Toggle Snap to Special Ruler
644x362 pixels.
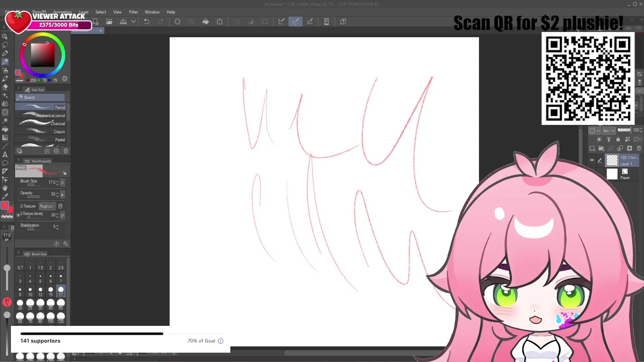click(x=295, y=22)
